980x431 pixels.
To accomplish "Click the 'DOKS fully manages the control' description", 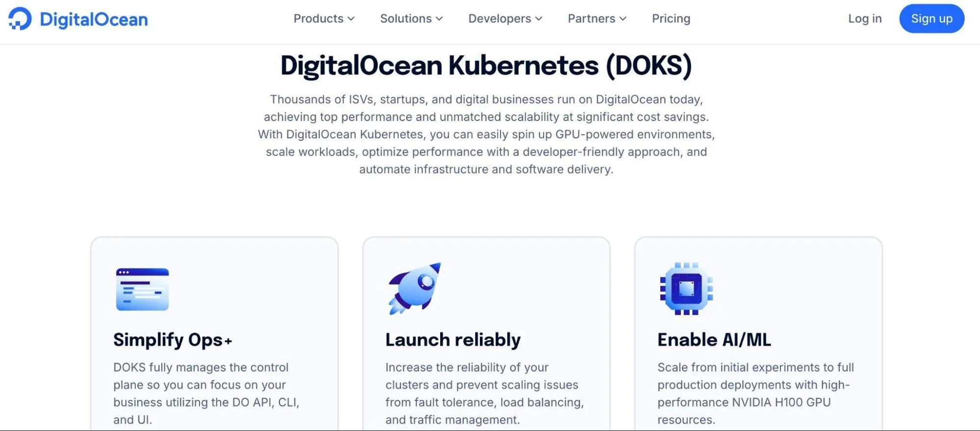I will coord(206,393).
